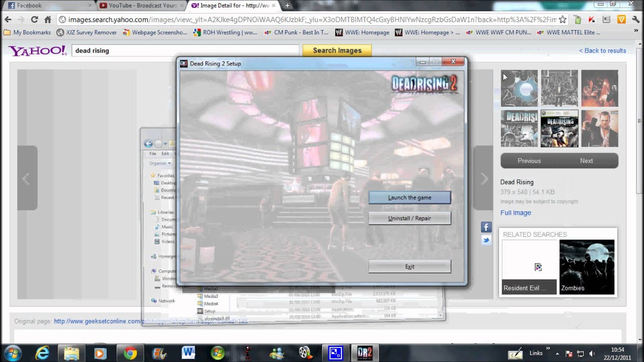Open Microsoft Word from the taskbar

[x=188, y=353]
